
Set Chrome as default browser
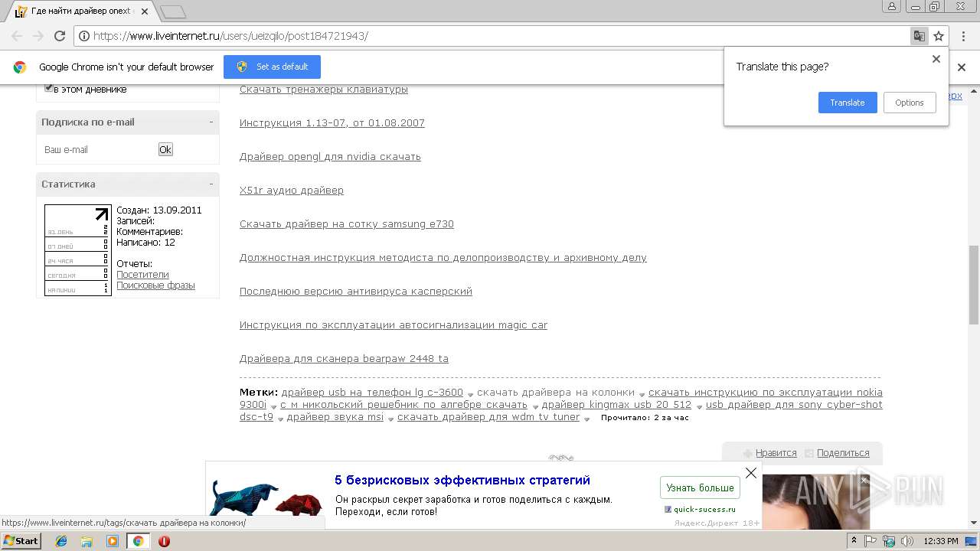pyautogui.click(x=272, y=67)
